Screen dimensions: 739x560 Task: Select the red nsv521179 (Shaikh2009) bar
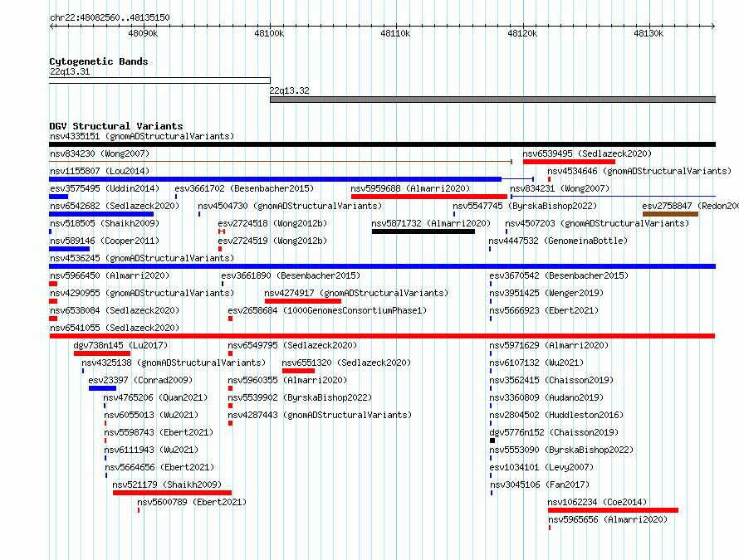(172, 493)
